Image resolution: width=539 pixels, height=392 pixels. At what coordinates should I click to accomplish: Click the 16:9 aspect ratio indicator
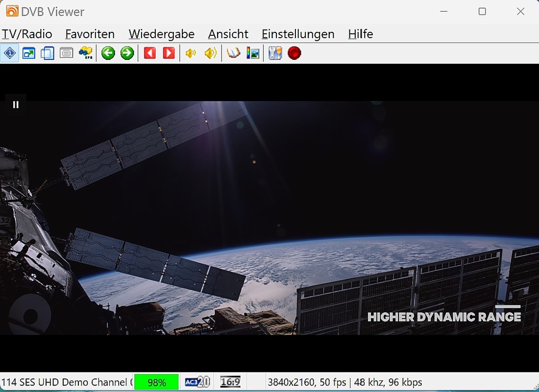tap(230, 382)
